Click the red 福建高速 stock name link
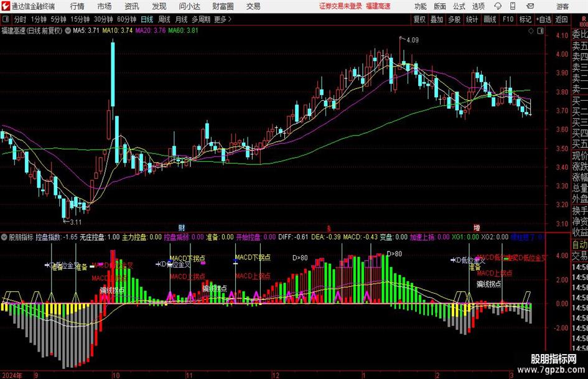 (378, 6)
